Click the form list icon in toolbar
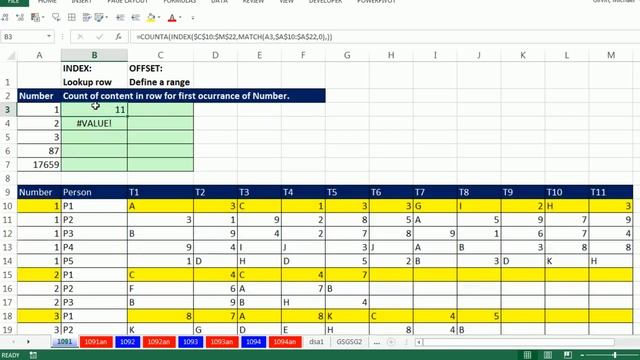Screen dimensions: 640x360 86,18
